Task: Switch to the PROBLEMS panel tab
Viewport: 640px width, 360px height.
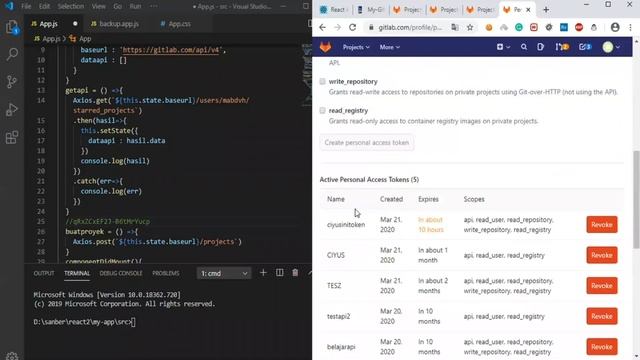Action: click(166, 273)
